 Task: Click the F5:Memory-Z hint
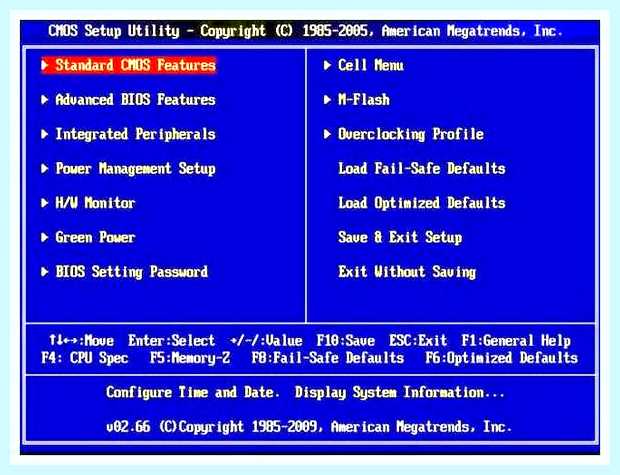[190, 358]
